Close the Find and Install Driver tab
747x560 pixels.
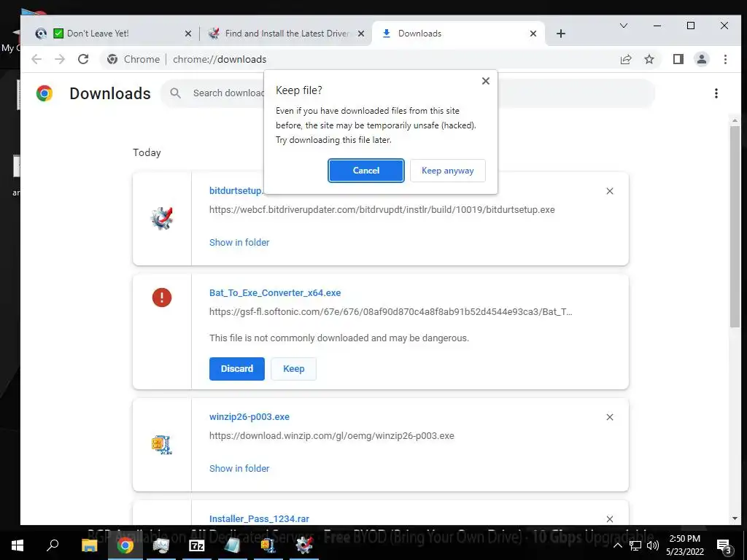[x=361, y=34]
